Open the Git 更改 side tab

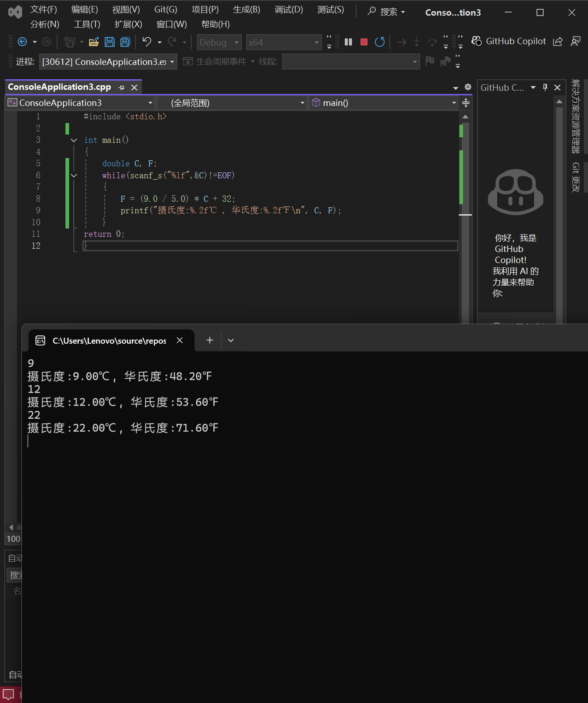click(x=576, y=177)
